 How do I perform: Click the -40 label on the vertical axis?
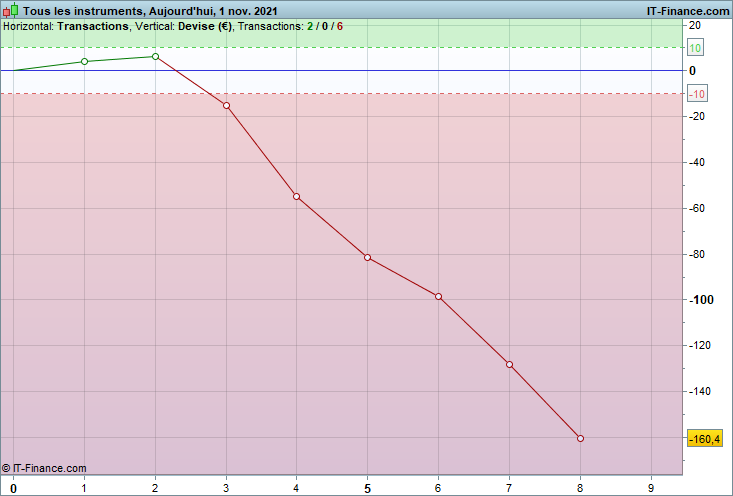698,162
